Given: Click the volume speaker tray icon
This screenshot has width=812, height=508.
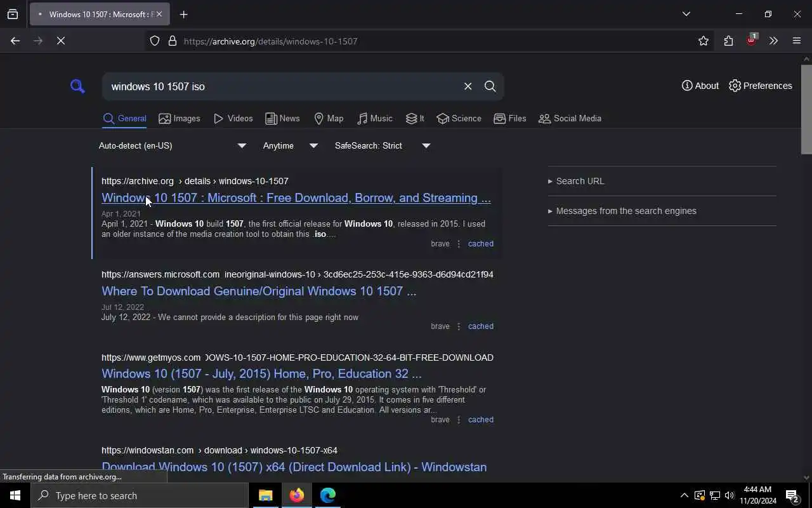Looking at the screenshot, I should pyautogui.click(x=730, y=496).
